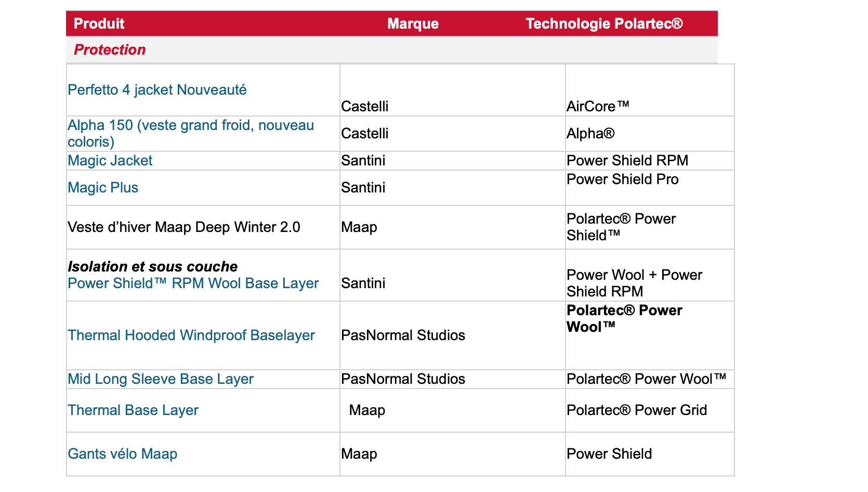Follow the Mid Long Sleeve Base Layer link

click(x=161, y=379)
